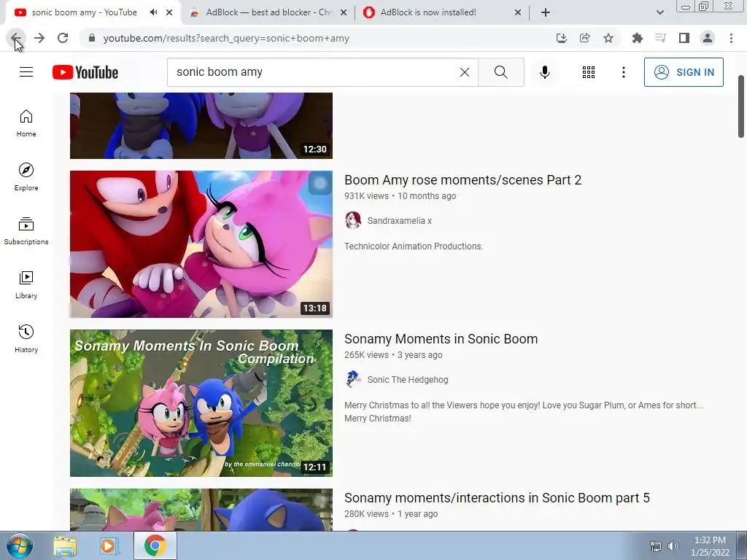Click the page vertical scrollbar thumb
This screenshot has height=560, width=747.
coord(741,106)
